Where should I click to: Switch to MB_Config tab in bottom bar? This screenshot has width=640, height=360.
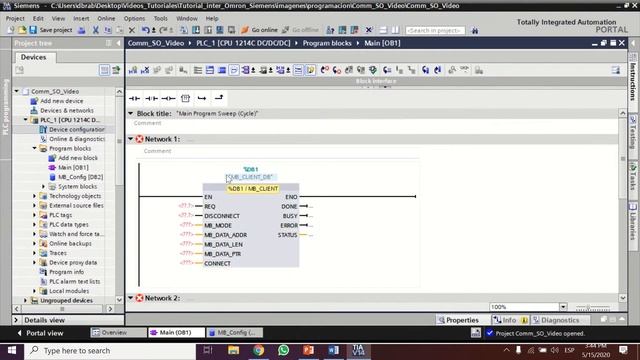coord(234,333)
